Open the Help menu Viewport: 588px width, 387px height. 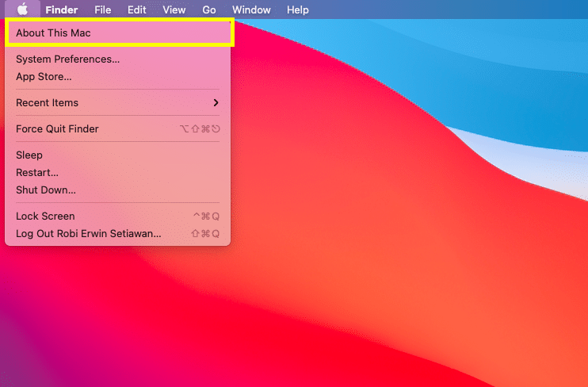(x=298, y=10)
